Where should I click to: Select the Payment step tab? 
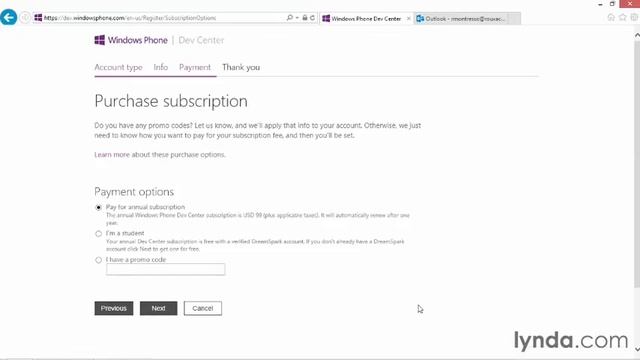pos(195,67)
